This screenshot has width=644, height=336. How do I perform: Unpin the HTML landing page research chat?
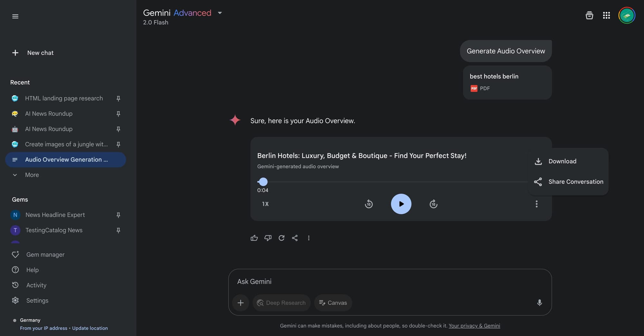pyautogui.click(x=118, y=98)
